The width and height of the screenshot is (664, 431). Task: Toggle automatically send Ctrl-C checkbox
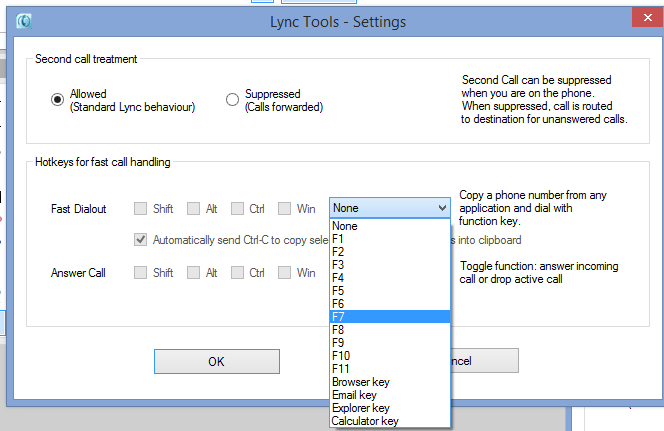(x=141, y=240)
